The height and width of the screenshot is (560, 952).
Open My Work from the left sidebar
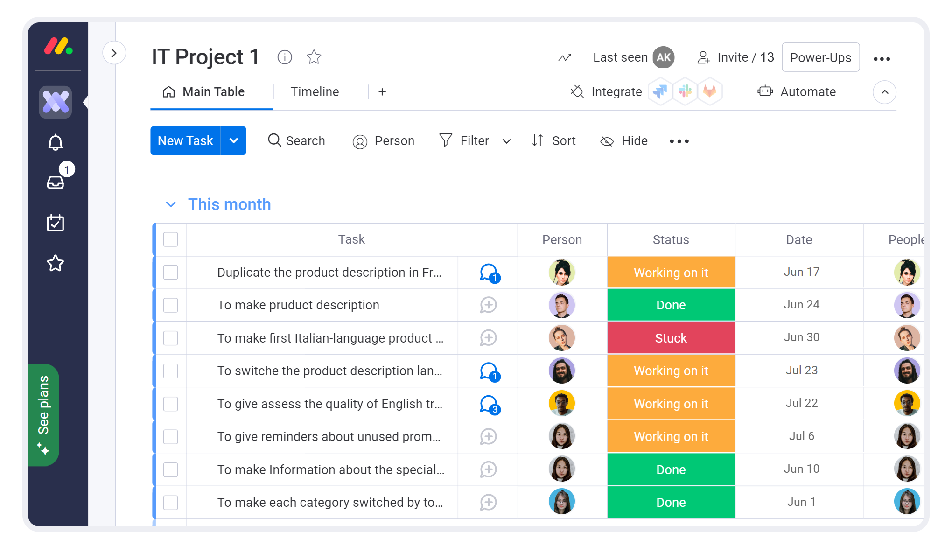pyautogui.click(x=56, y=223)
